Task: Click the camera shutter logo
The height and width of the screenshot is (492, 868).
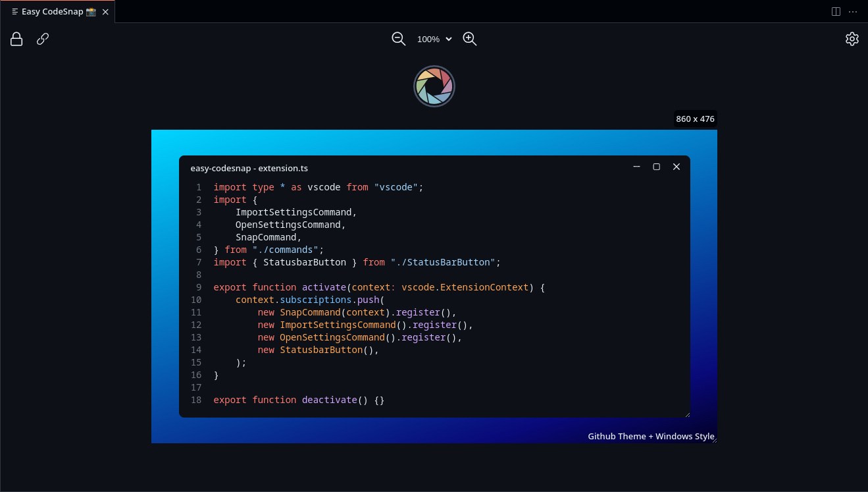Action: click(434, 86)
